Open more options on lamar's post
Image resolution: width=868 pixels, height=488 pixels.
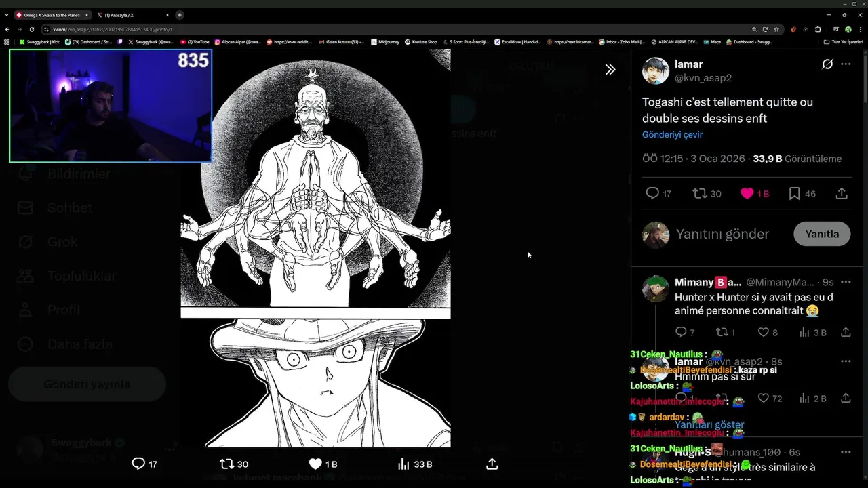coord(846,64)
